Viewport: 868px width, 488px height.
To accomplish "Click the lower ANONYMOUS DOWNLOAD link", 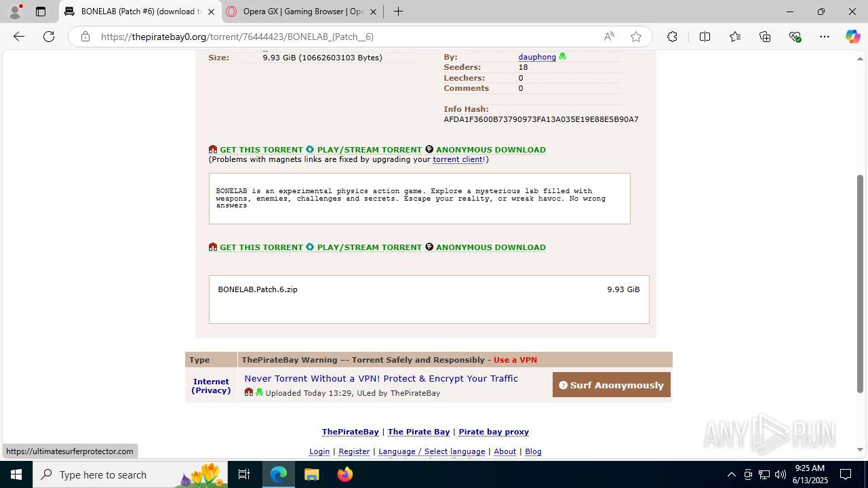I will [491, 247].
